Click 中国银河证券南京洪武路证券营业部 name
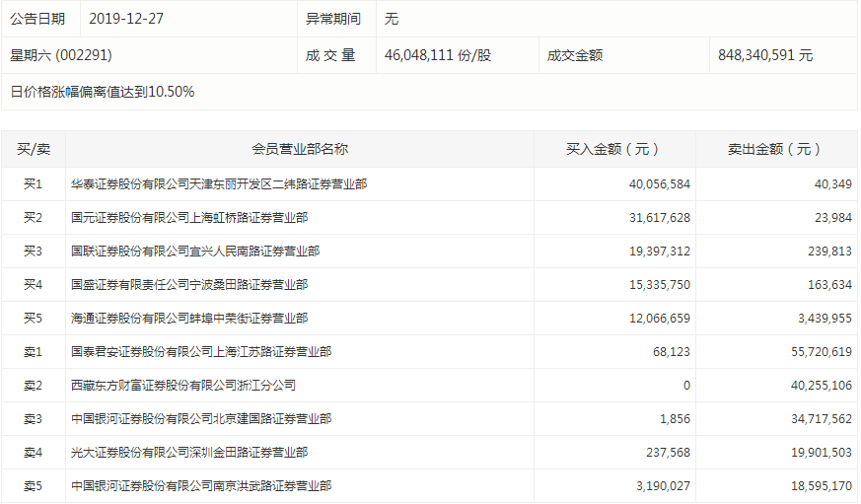 [201, 485]
